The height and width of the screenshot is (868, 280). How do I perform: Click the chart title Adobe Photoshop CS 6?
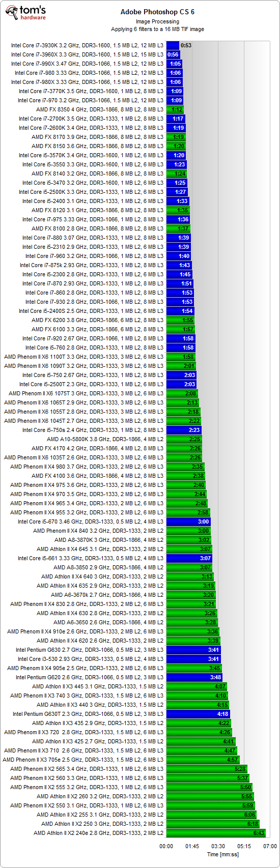point(157,12)
